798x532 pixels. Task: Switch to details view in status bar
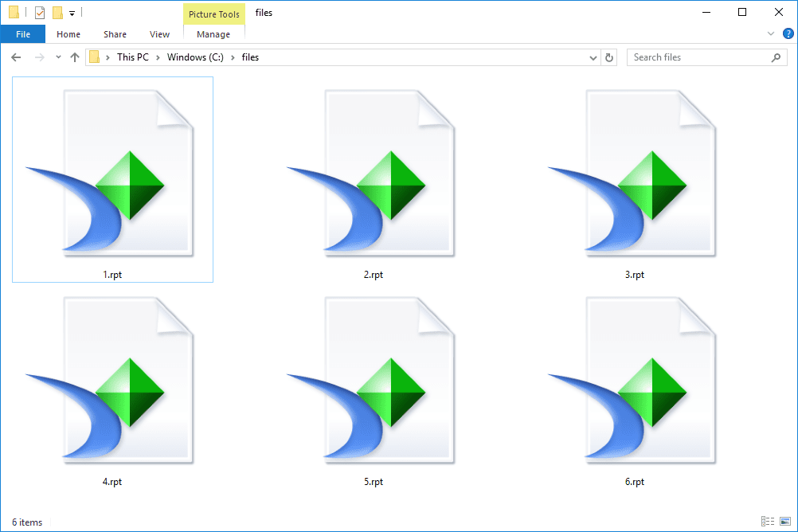[767, 522]
